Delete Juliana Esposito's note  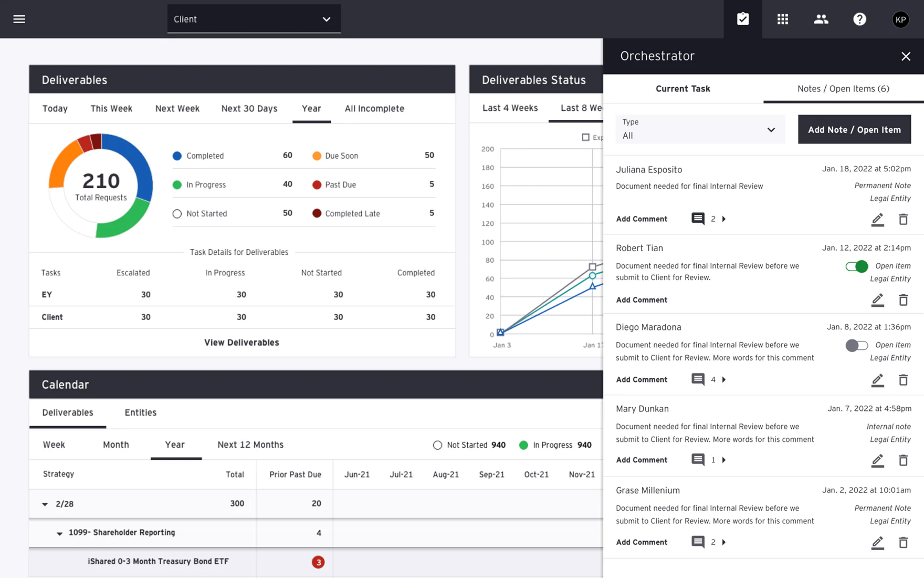point(903,219)
